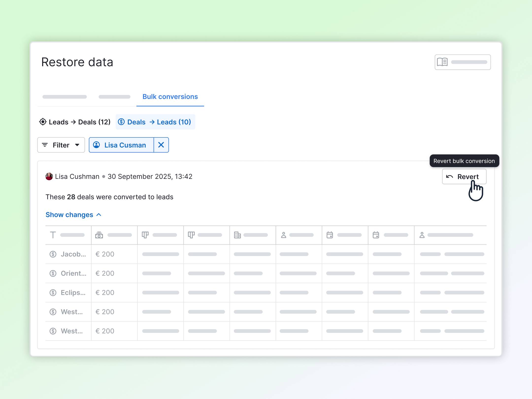Image resolution: width=532 pixels, height=399 pixels.
Task: Click the first calendar column header icon
Action: [x=330, y=235]
